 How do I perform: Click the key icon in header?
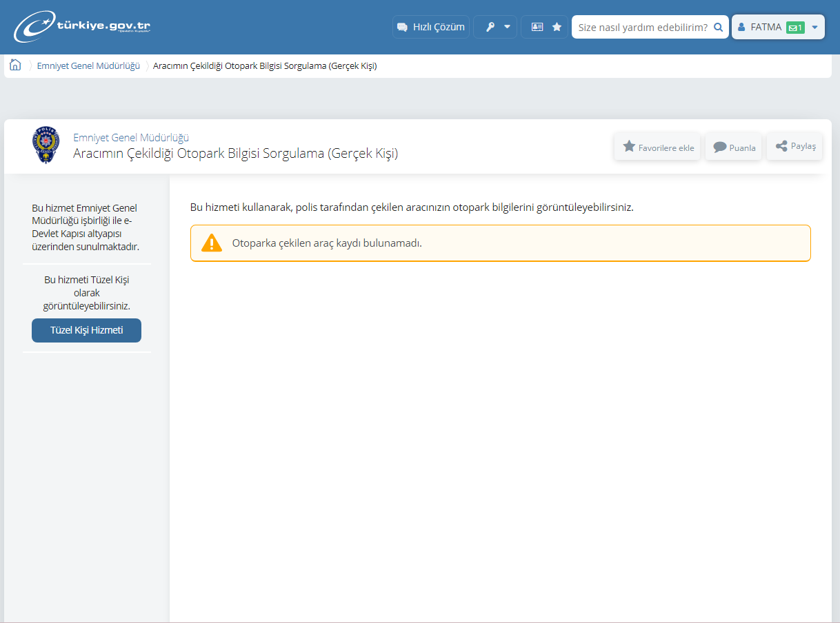pos(490,27)
